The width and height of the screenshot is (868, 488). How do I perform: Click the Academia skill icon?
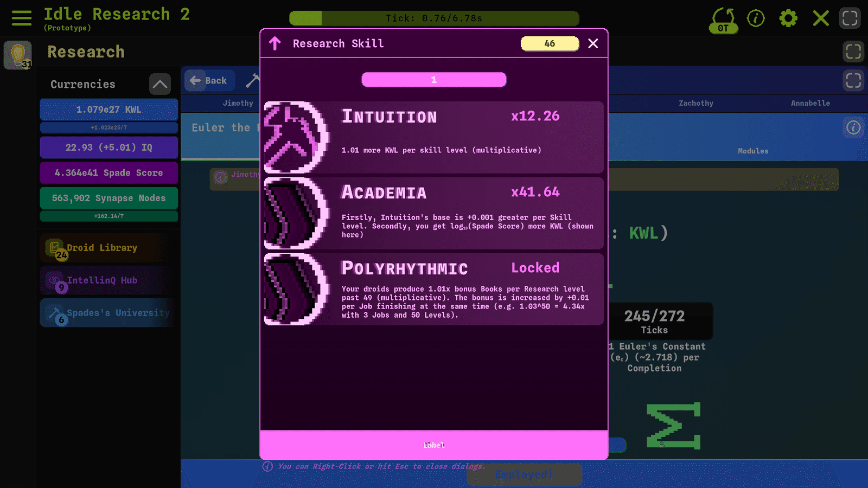click(296, 213)
